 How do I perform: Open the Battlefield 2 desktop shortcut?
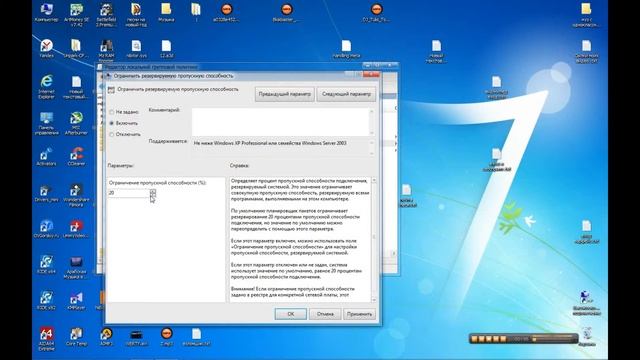point(106,15)
